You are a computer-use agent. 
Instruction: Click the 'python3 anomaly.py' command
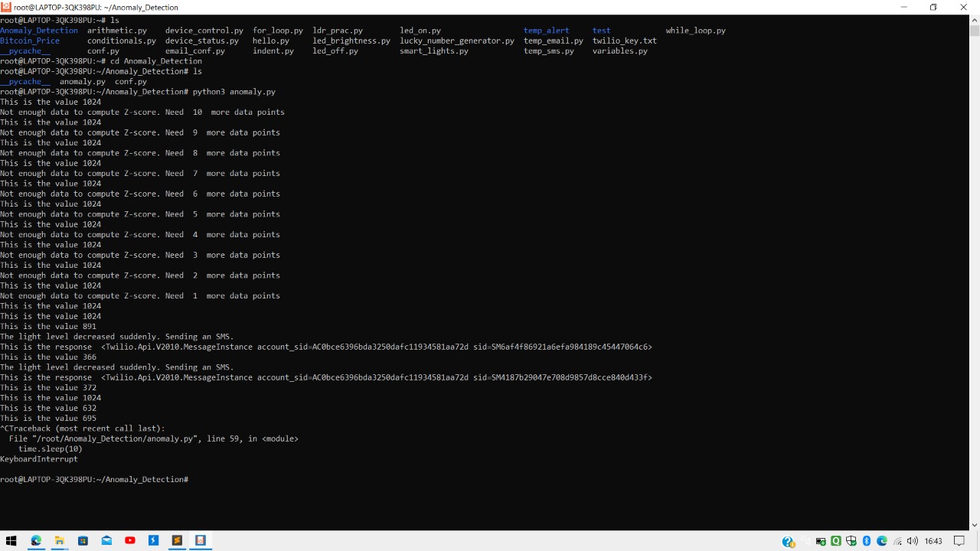pyautogui.click(x=234, y=92)
